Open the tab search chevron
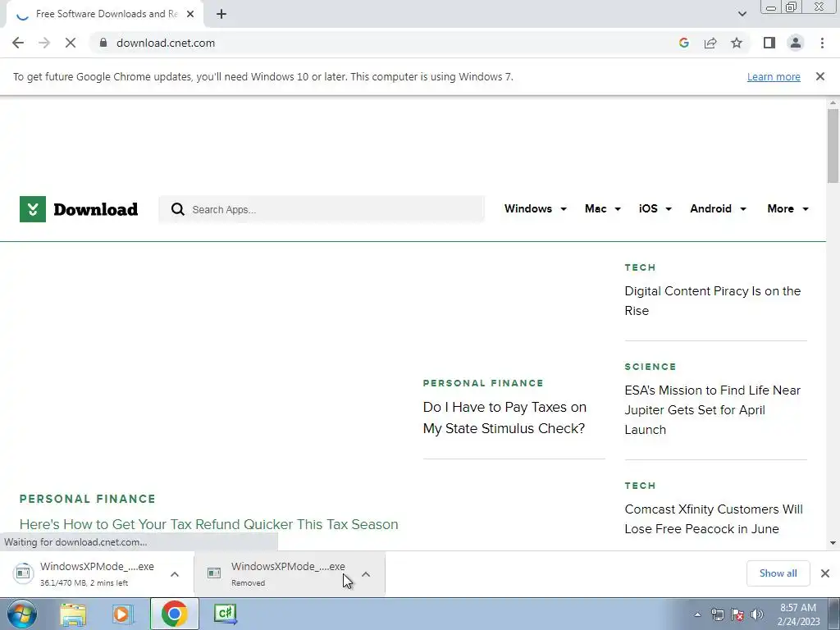Screen dimensions: 840x630 tap(742, 14)
